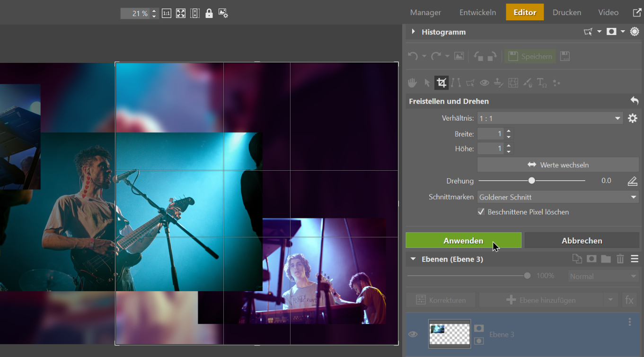The image size is (644, 357).
Task: Click the delete layer trash icon
Action: pyautogui.click(x=620, y=259)
